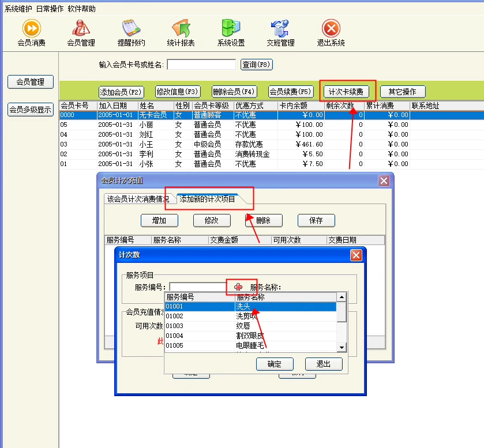
Task: Close the 会员计次充值 window
Action: [x=384, y=181]
